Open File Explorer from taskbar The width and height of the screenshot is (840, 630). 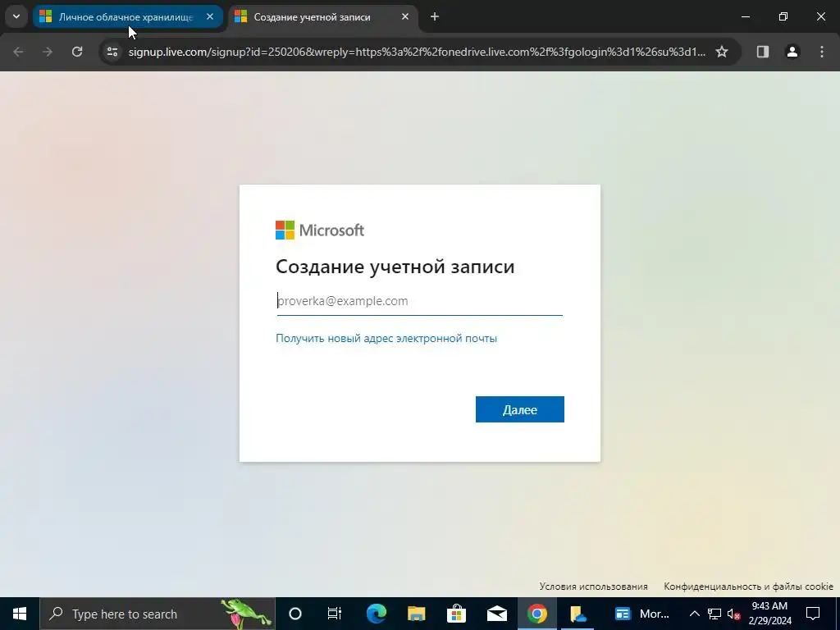[416, 614]
